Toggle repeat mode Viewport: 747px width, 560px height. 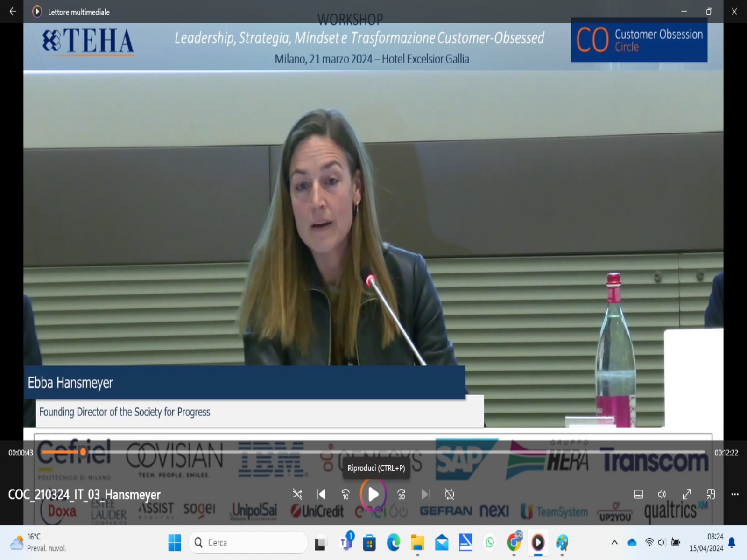[x=450, y=494]
